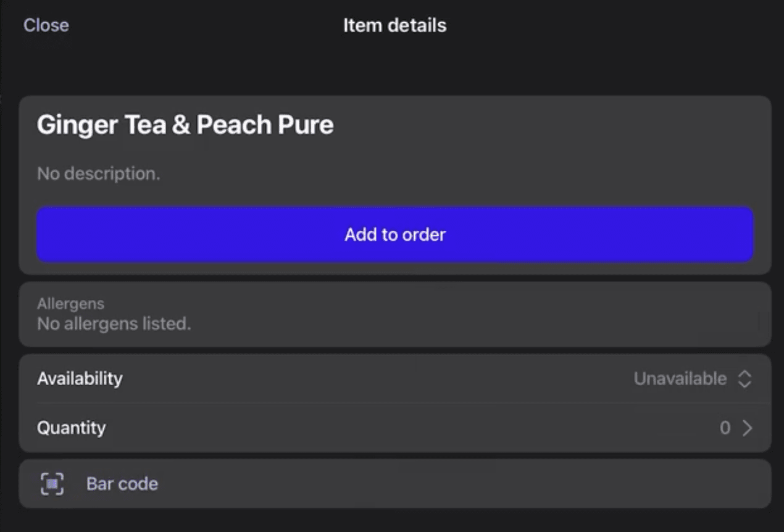Click the Add to order button
This screenshot has width=784, height=532.
[395, 235]
